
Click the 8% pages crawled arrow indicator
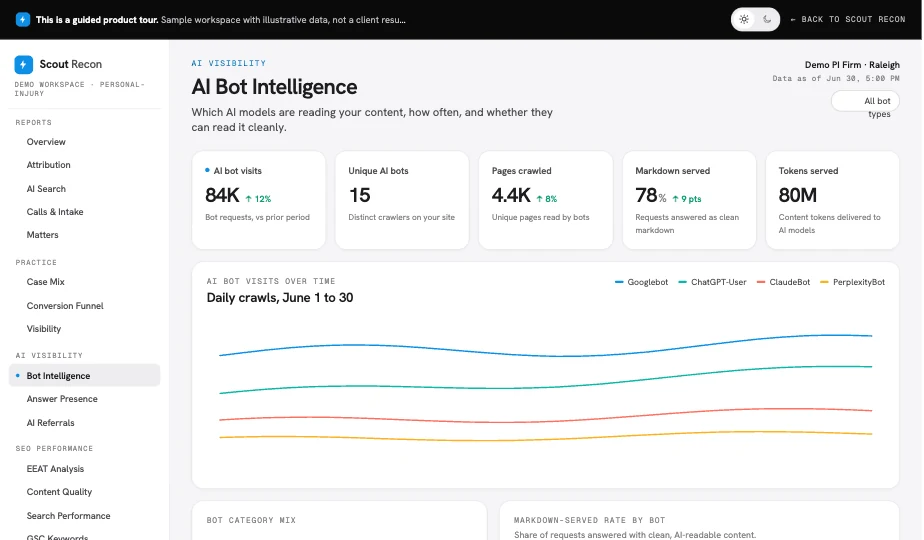click(546, 199)
